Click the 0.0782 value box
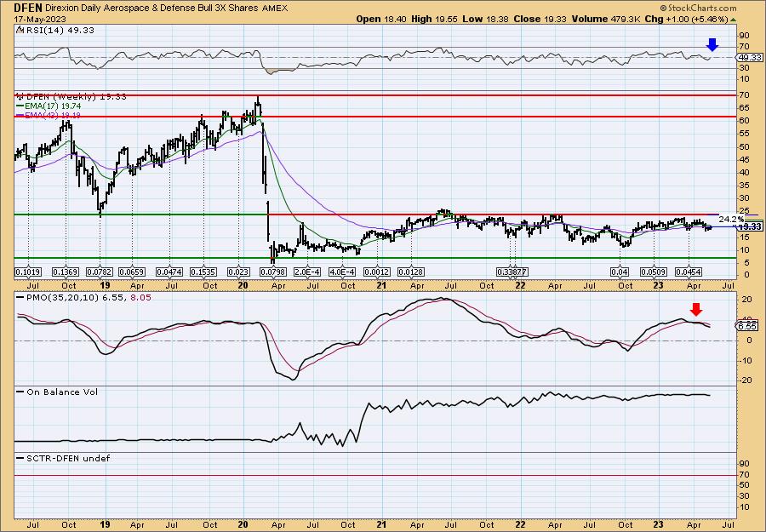The height and width of the screenshot is (532, 766). pyautogui.click(x=100, y=272)
